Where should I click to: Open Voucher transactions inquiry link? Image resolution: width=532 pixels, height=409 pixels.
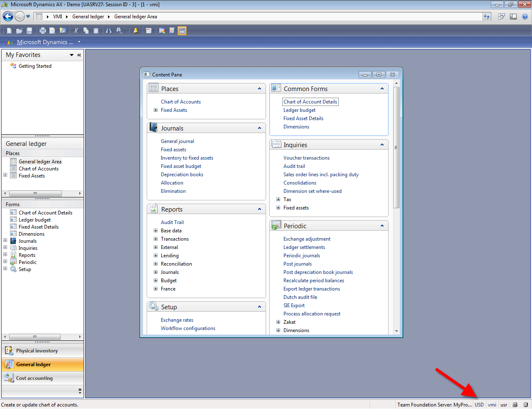pos(306,158)
